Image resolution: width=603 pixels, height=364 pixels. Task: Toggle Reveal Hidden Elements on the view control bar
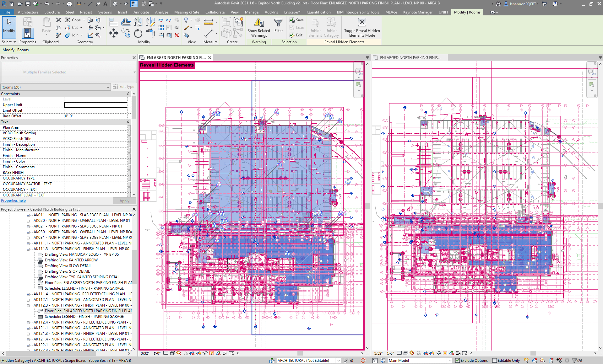click(212, 353)
